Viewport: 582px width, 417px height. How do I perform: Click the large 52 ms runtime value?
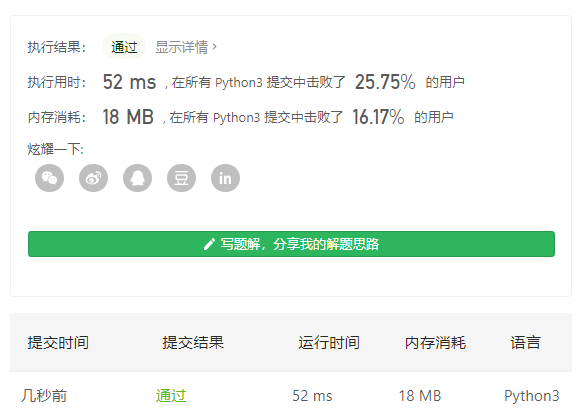(x=129, y=82)
